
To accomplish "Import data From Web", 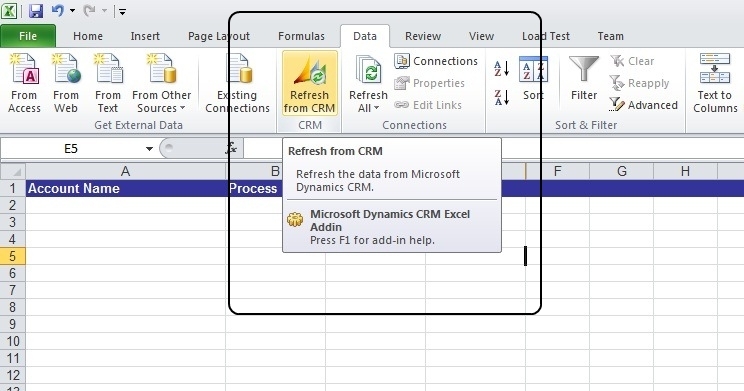I will 65,83.
